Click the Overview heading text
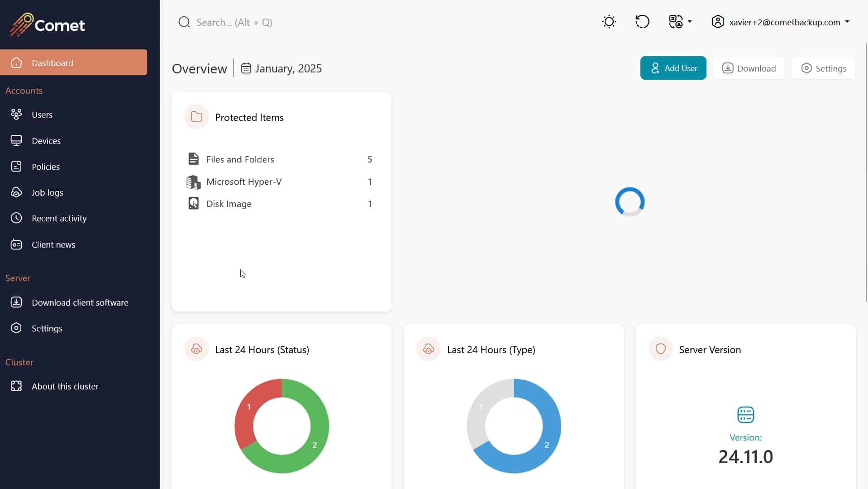 coord(200,68)
